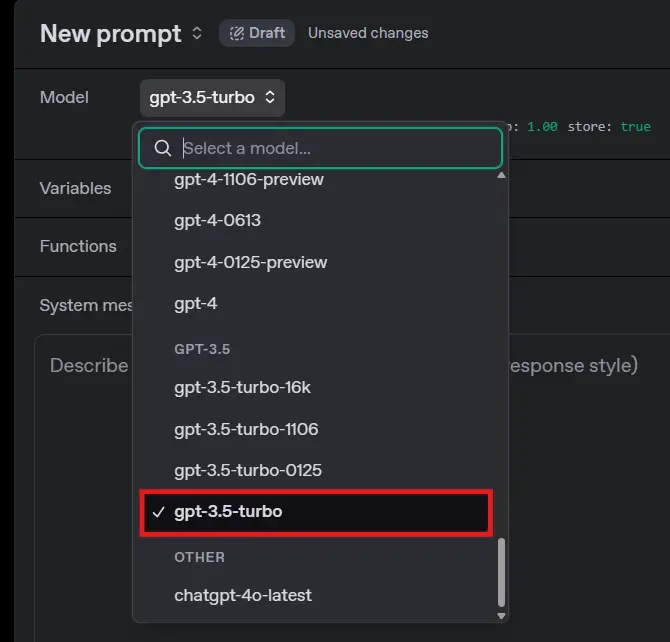Click the New prompt title
The image size is (670, 642).
pos(111,33)
